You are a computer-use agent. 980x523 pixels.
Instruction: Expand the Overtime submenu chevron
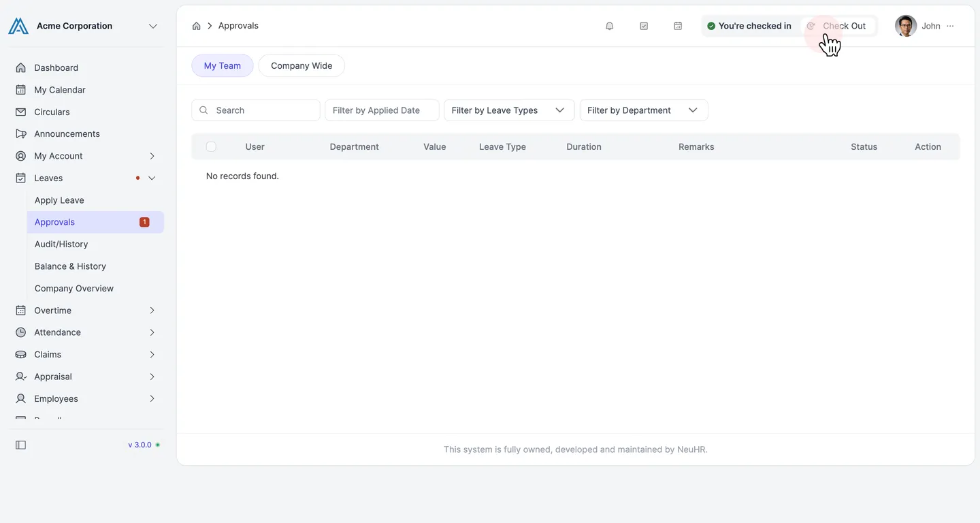point(152,311)
